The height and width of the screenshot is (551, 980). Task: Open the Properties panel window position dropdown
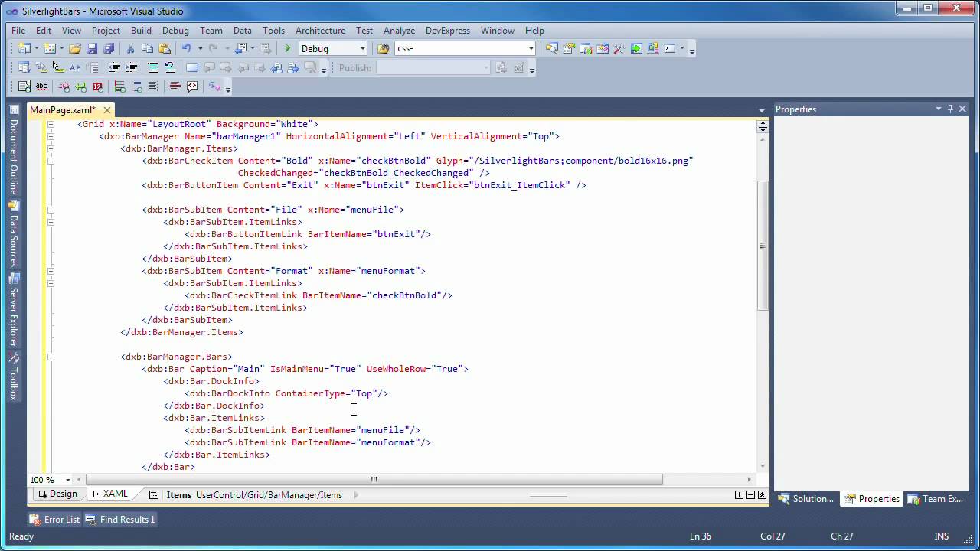point(938,109)
